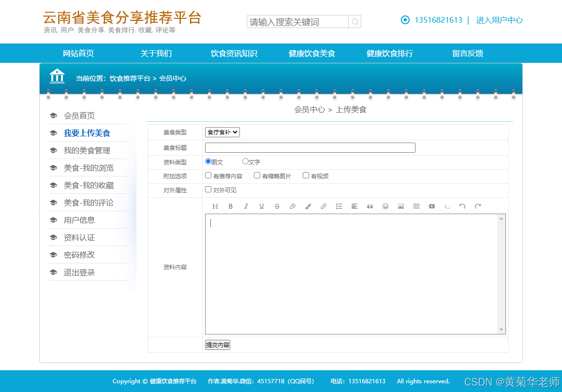Enable the 有视频 checkbox

[305, 175]
